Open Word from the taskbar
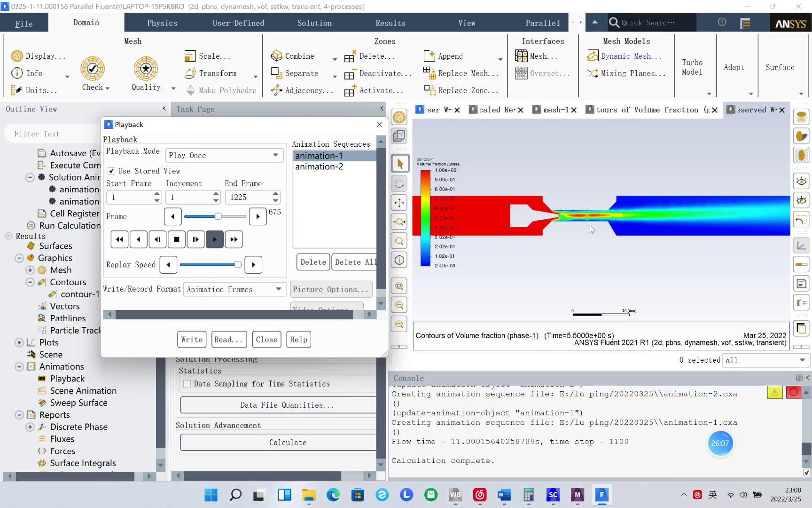The image size is (812, 508). coord(504,495)
